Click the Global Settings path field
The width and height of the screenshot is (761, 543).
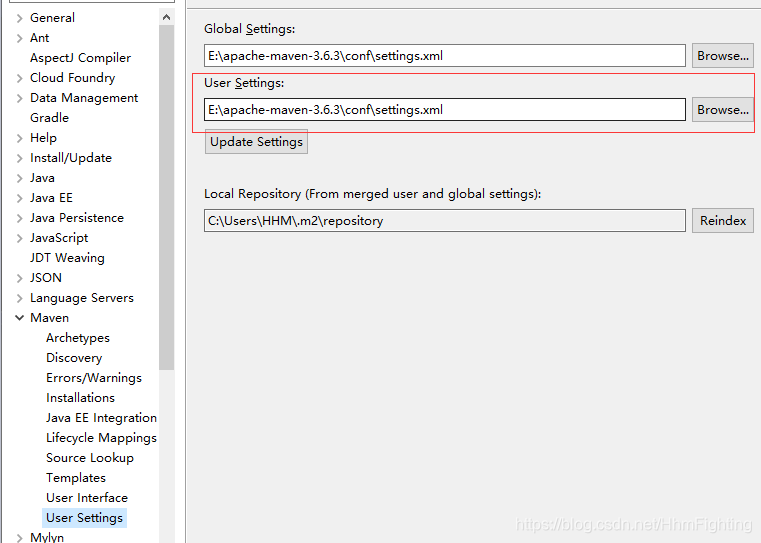[x=445, y=56]
